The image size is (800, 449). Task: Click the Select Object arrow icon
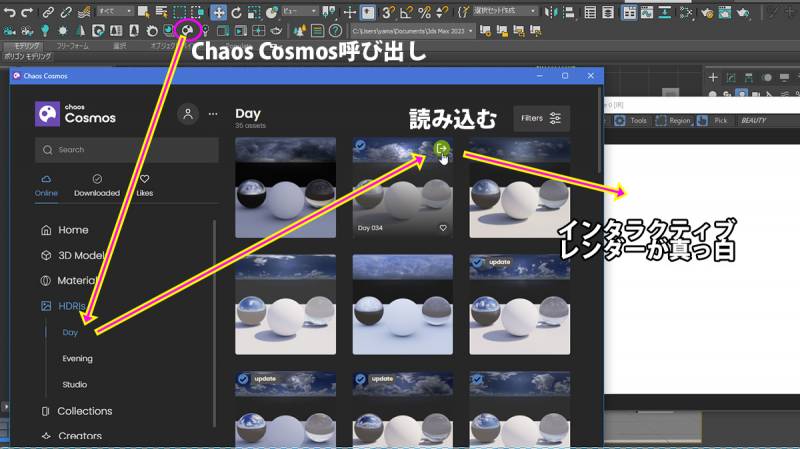coord(143,12)
